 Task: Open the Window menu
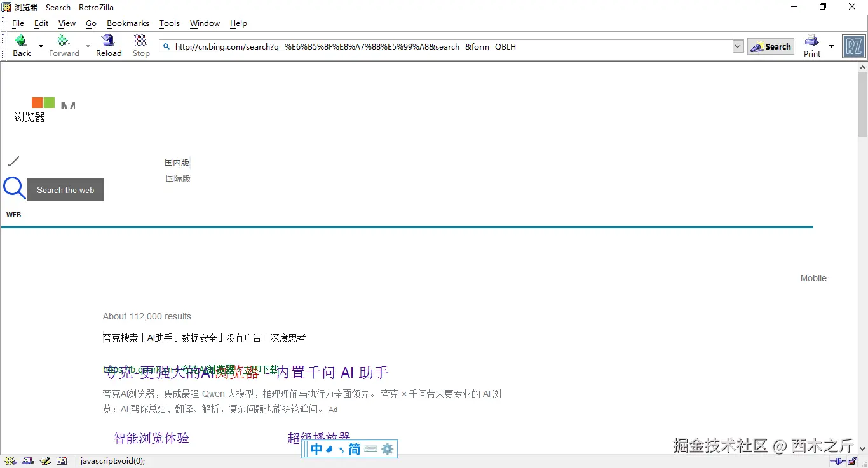205,23
